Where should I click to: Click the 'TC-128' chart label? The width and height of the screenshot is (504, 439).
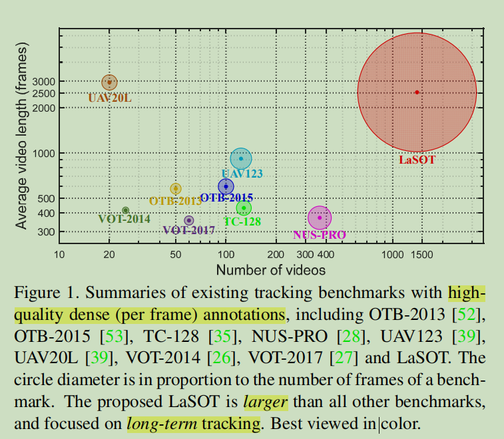[x=242, y=221]
